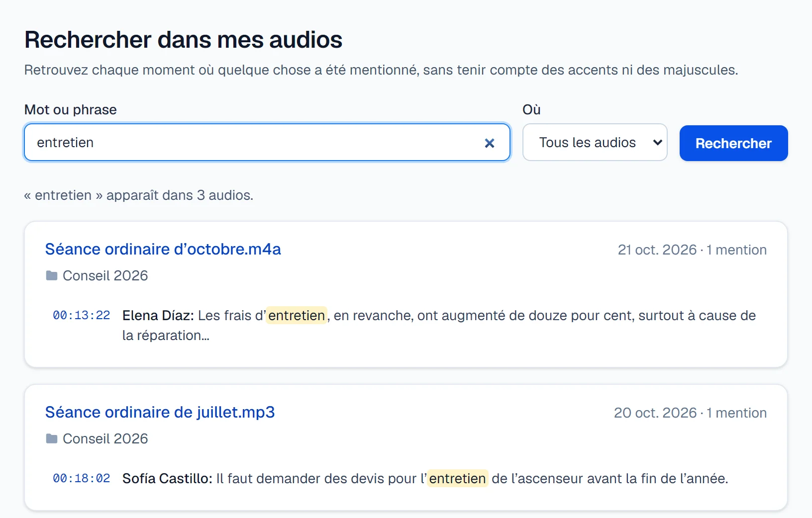The height and width of the screenshot is (518, 812).
Task: Click 'Conseil 2026' under octobre.m4a
Action: tap(105, 275)
